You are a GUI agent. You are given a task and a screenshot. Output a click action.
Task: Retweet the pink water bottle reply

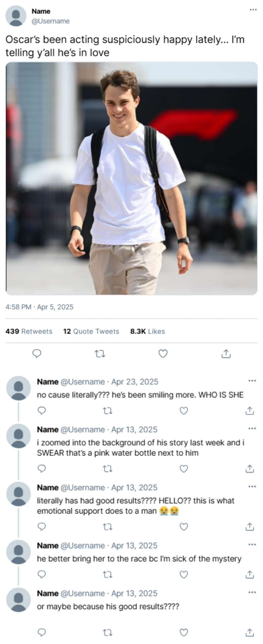[x=107, y=469]
